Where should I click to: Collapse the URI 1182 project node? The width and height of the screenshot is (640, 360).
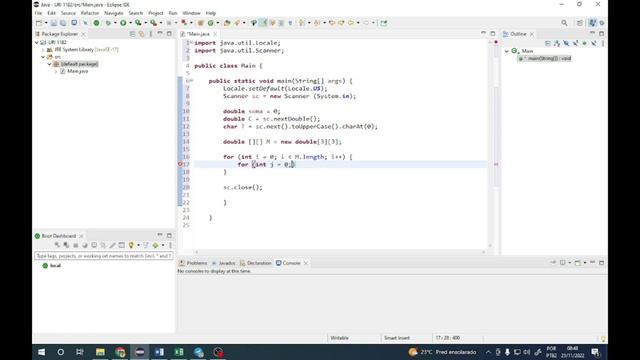click(x=37, y=42)
